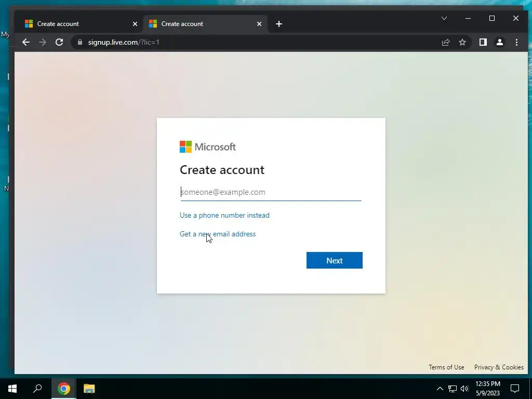Share this page icon in address bar
The height and width of the screenshot is (399, 532).
pyautogui.click(x=445, y=42)
